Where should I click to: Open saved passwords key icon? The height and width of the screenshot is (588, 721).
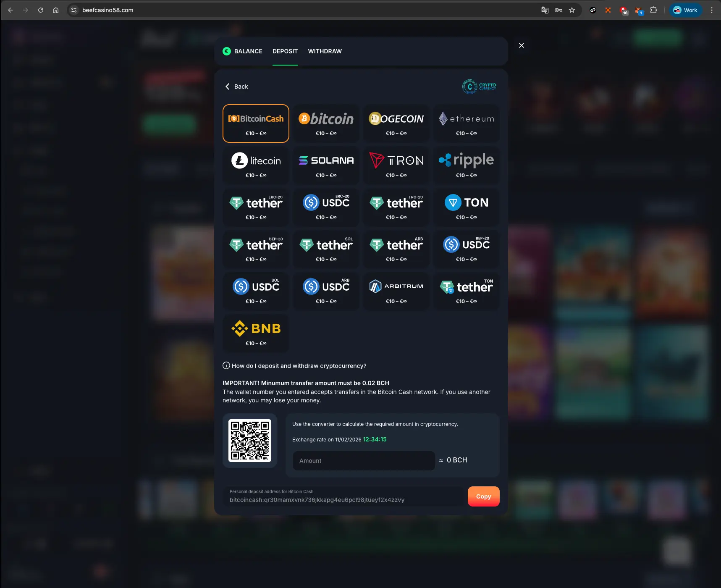click(x=558, y=10)
